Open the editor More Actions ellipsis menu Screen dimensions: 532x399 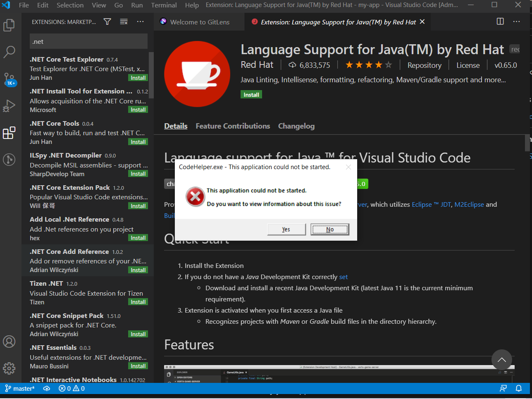tap(516, 22)
